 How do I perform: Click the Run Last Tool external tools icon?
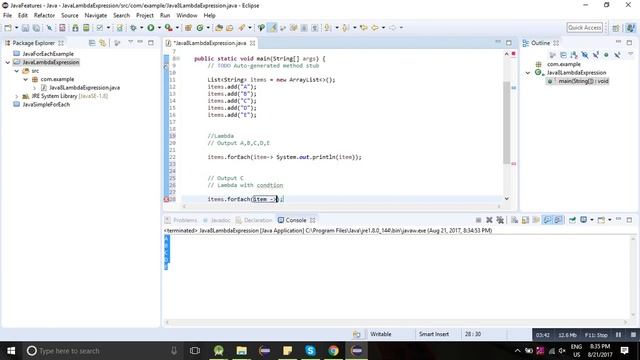coord(168,28)
